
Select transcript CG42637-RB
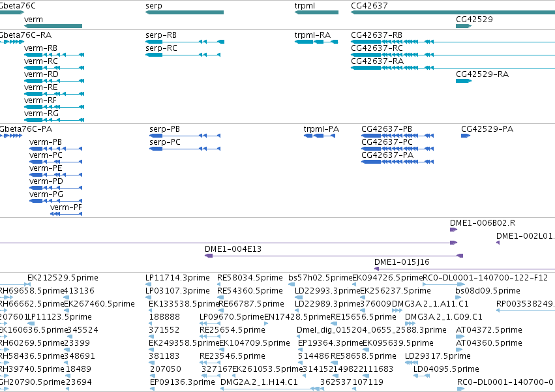click(453, 42)
